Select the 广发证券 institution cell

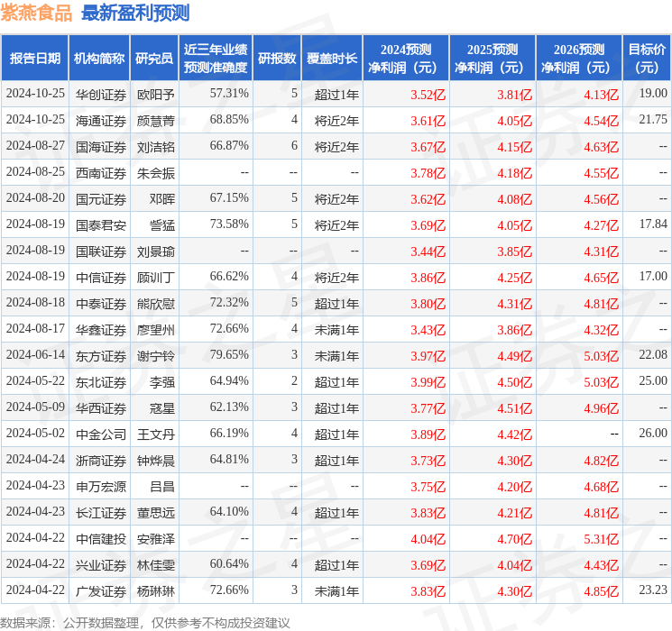point(101,591)
